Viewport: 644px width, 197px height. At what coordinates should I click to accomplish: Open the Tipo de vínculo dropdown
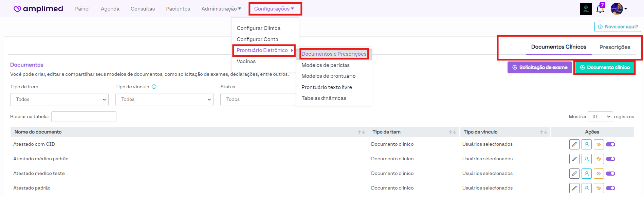pos(164,100)
